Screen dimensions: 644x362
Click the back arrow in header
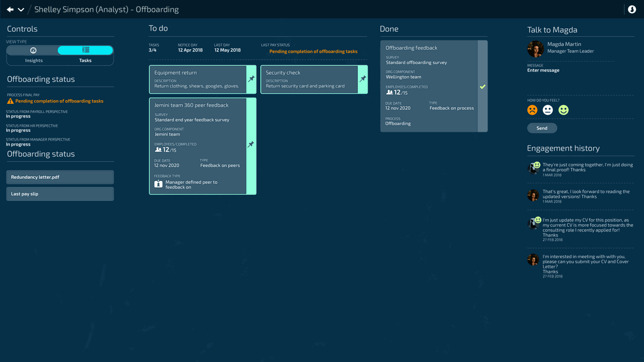(10, 9)
